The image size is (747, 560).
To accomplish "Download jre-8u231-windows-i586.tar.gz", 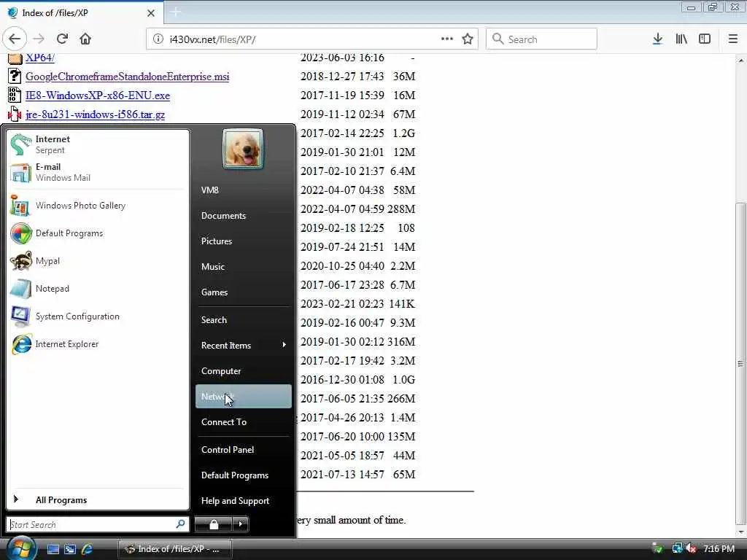I will [x=96, y=114].
